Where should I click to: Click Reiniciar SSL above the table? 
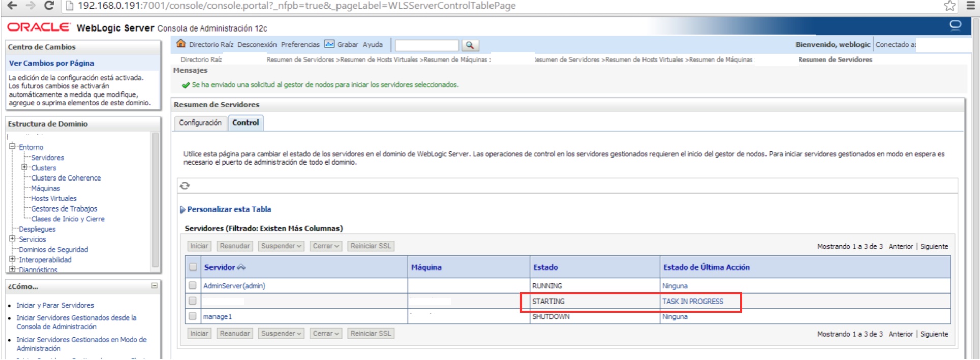click(371, 246)
